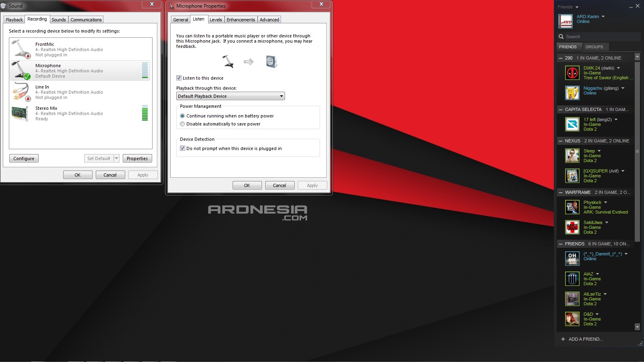Viewport: 644px width, 362px height.
Task: Select the Line In device name
Action: 42,87
